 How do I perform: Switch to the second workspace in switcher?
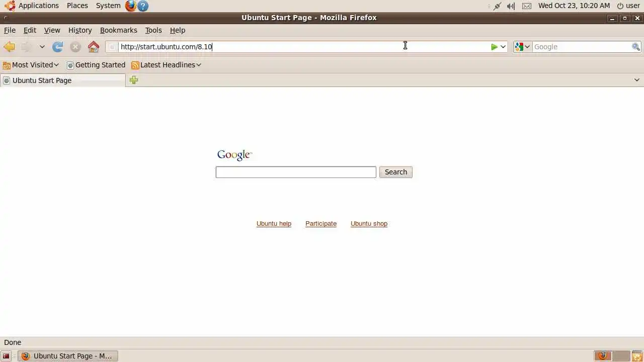click(x=621, y=356)
